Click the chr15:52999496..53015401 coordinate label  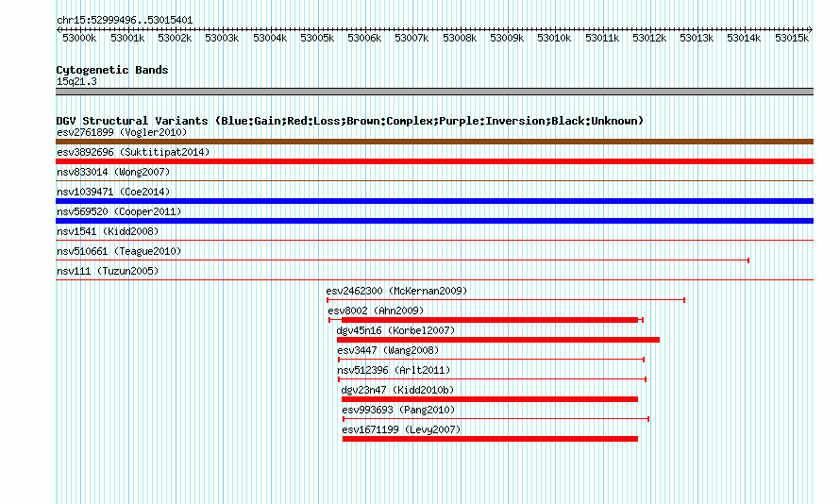click(125, 21)
